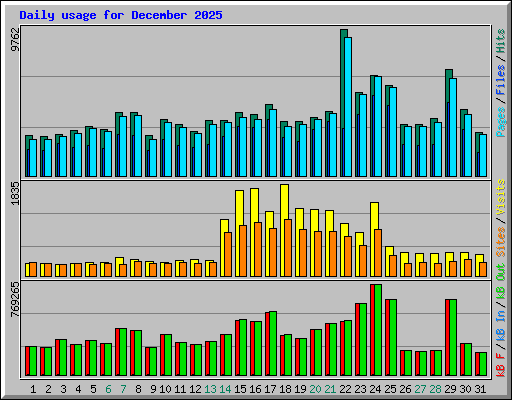The width and height of the screenshot is (512, 400).
Task: Click day 25 on the x-axis
Action: [390, 389]
